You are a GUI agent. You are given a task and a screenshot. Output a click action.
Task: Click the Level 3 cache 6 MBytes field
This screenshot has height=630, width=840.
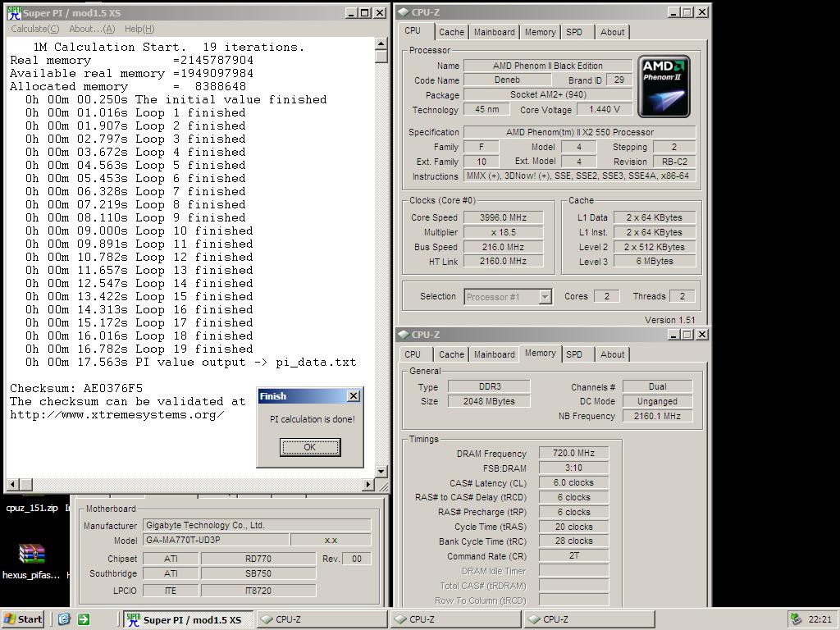click(655, 262)
